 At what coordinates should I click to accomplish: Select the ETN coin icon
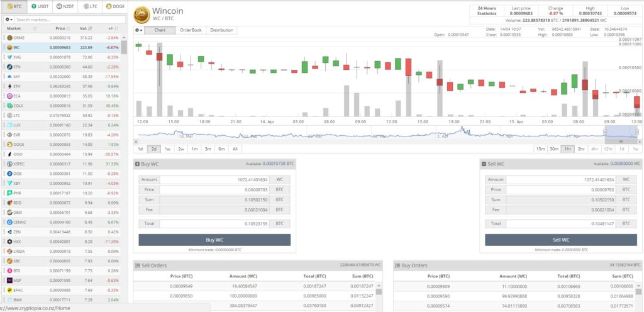[9, 67]
